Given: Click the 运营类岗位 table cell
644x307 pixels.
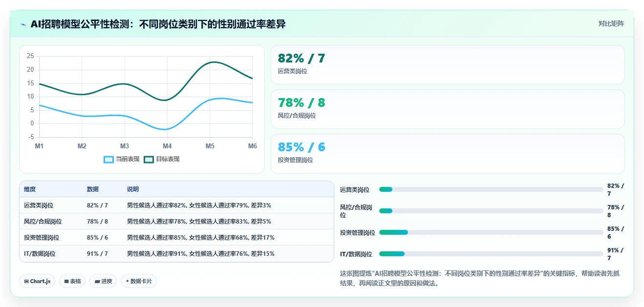Looking at the screenshot, I should pyautogui.click(x=39, y=205).
